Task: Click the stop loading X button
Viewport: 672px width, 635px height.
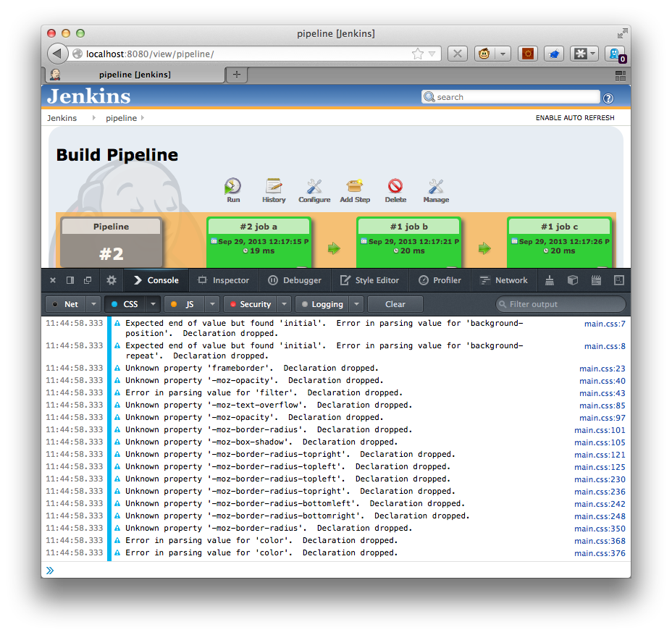Action: click(x=457, y=54)
